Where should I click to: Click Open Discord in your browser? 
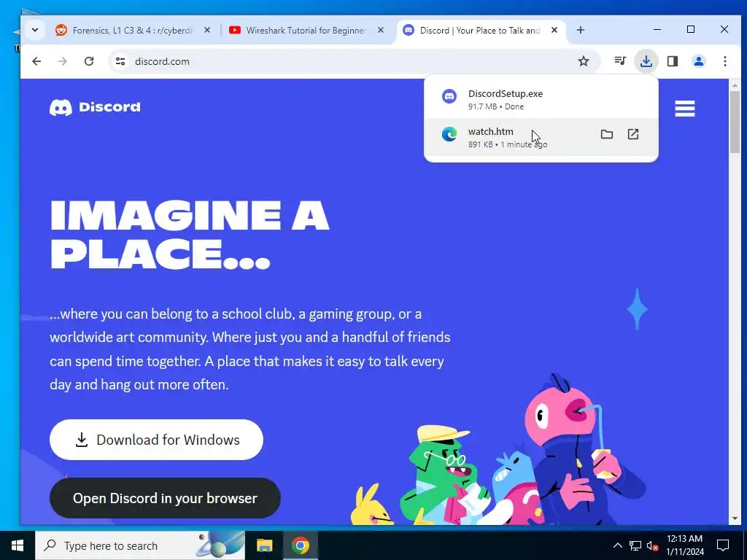(165, 498)
